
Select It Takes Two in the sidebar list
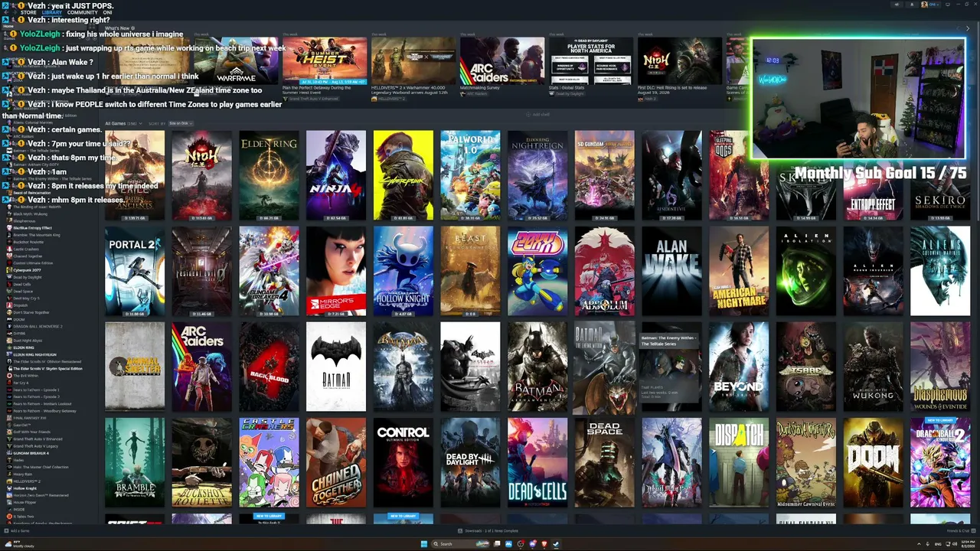pos(23,517)
